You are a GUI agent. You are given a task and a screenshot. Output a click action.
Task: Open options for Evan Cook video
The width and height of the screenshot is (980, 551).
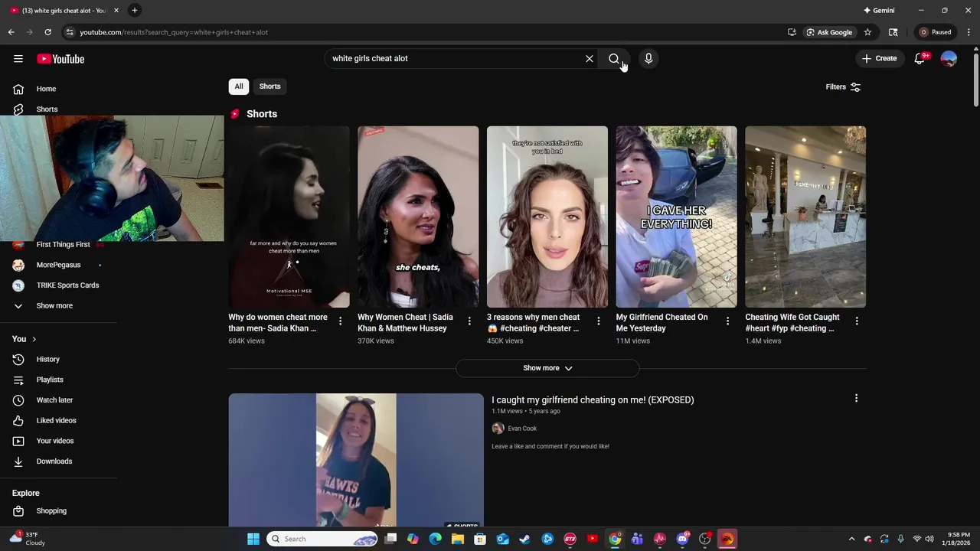pyautogui.click(x=856, y=398)
